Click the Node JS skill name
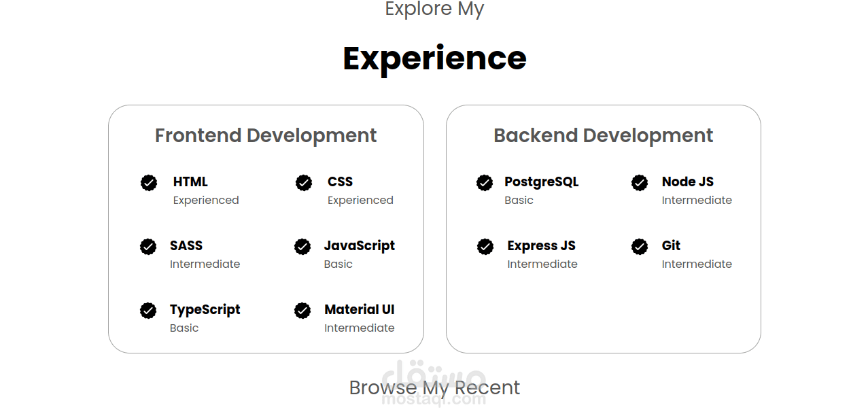The height and width of the screenshot is (416, 868). pyautogui.click(x=687, y=181)
